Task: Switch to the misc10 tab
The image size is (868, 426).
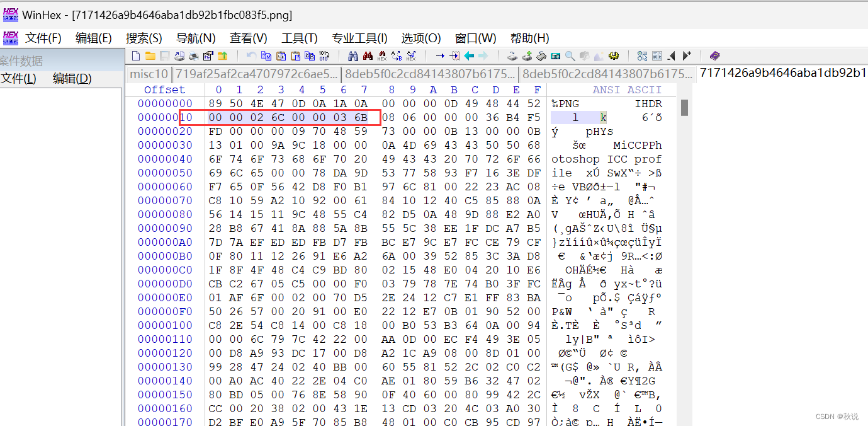Action: coord(149,74)
